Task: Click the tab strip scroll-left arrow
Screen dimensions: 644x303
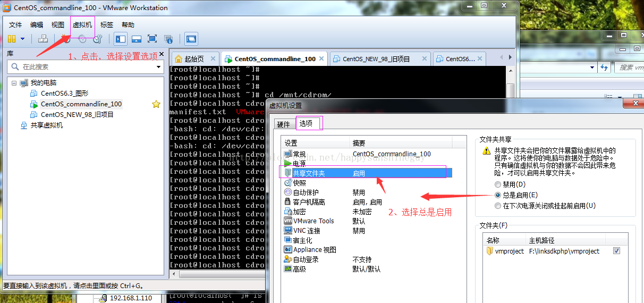Action: coord(502,57)
